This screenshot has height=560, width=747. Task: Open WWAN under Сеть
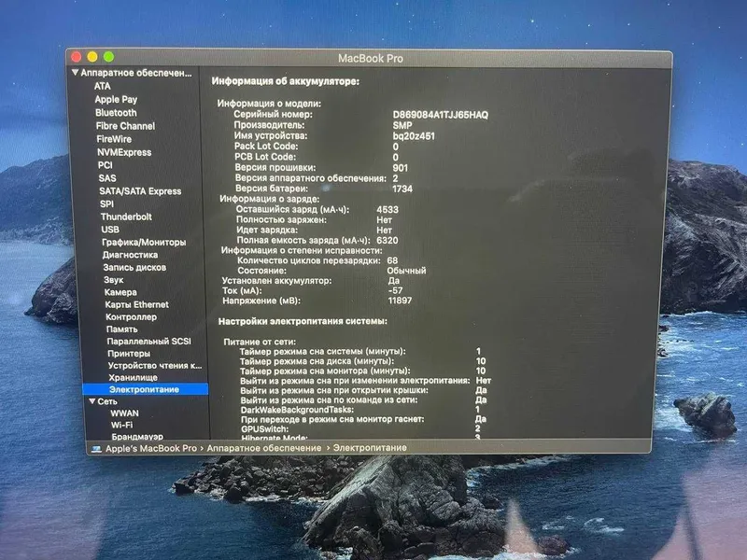click(x=125, y=413)
